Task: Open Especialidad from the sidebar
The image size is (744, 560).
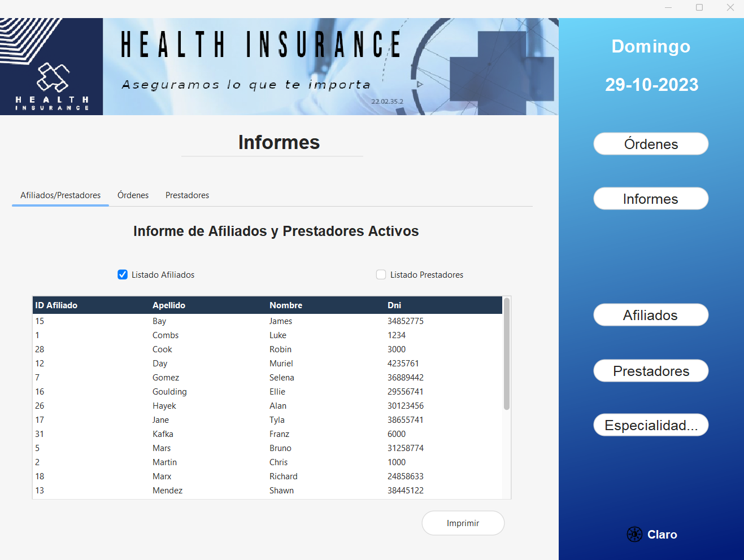Action: pyautogui.click(x=650, y=425)
